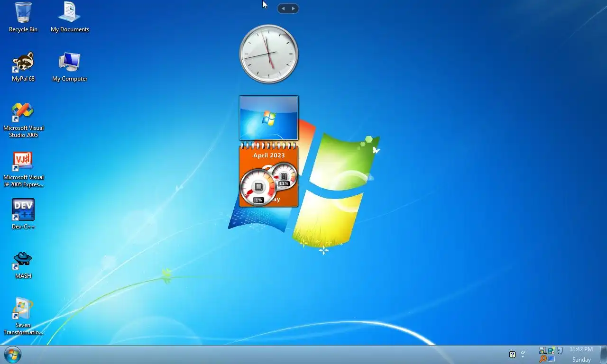Click the 11:42 PM taskbar clock
The height and width of the screenshot is (364, 607).
pos(581,349)
